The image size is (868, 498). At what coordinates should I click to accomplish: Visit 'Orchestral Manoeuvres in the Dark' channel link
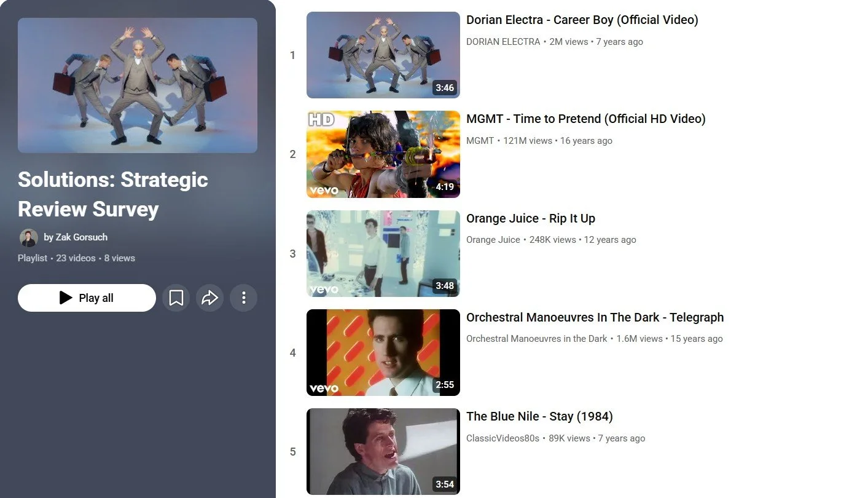pos(537,339)
